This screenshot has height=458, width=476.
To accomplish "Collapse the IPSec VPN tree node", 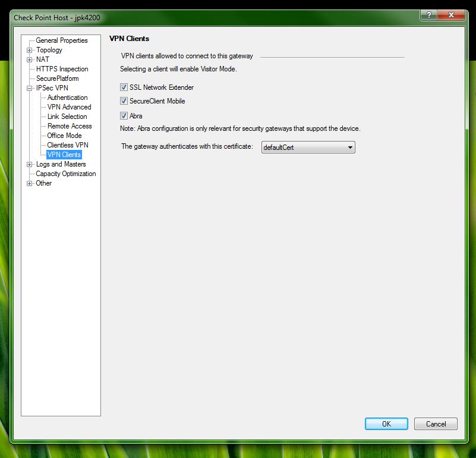I will [30, 88].
